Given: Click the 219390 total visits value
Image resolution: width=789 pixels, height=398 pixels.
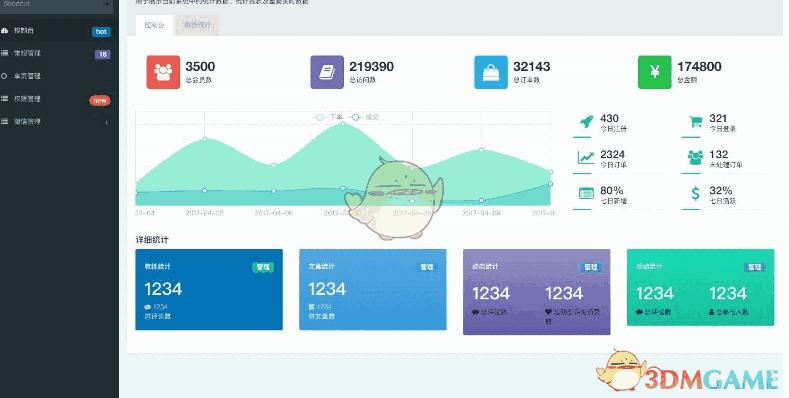Looking at the screenshot, I should 372,66.
